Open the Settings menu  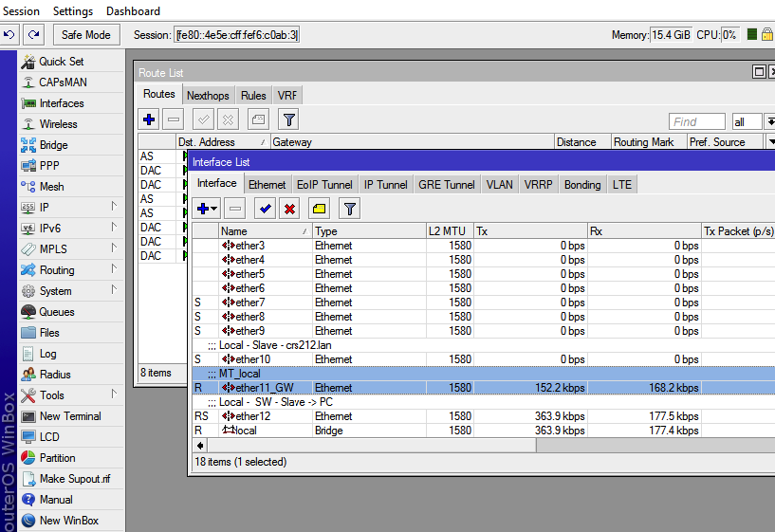point(73,11)
